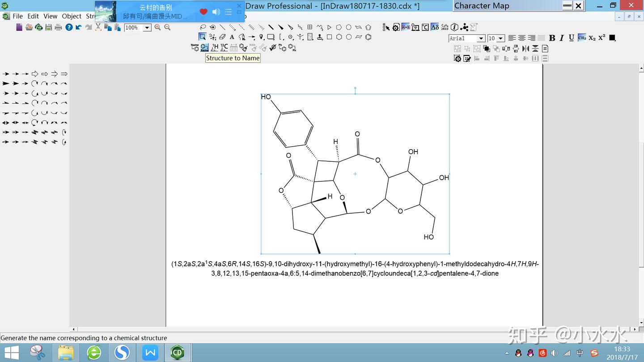This screenshot has height=362, width=644.
Task: Select the Text tool
Action: pyautogui.click(x=232, y=37)
